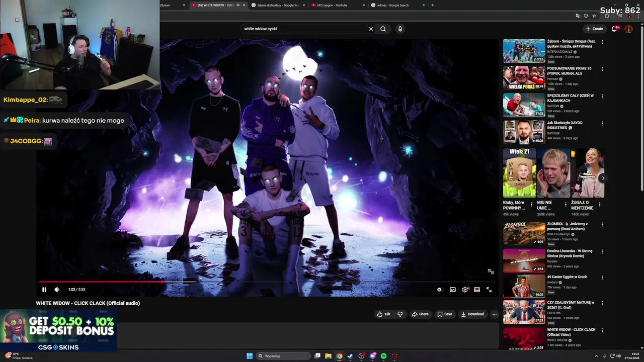This screenshot has width=644, height=362.
Task: Open more options for KAJDANKACH video
Action: click(602, 97)
